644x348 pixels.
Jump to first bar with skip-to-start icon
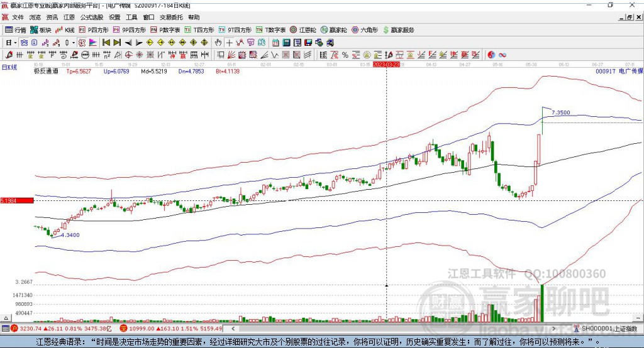tap(106, 43)
